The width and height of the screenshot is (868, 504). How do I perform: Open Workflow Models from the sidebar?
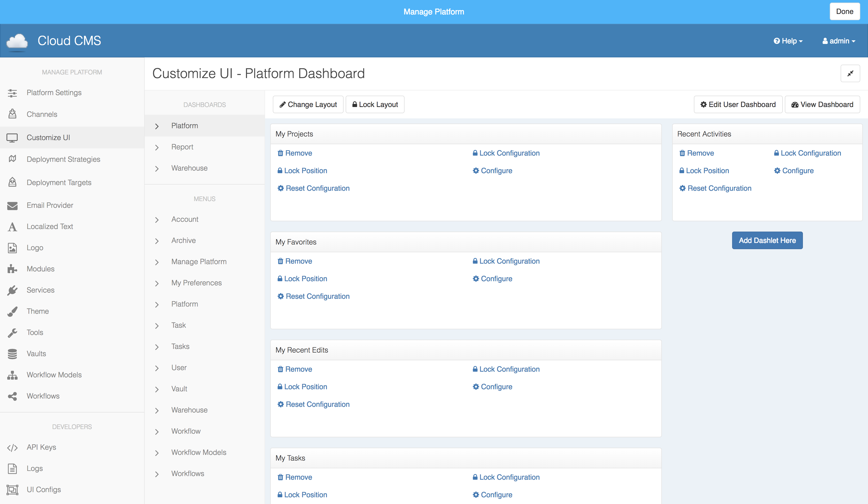click(x=54, y=375)
